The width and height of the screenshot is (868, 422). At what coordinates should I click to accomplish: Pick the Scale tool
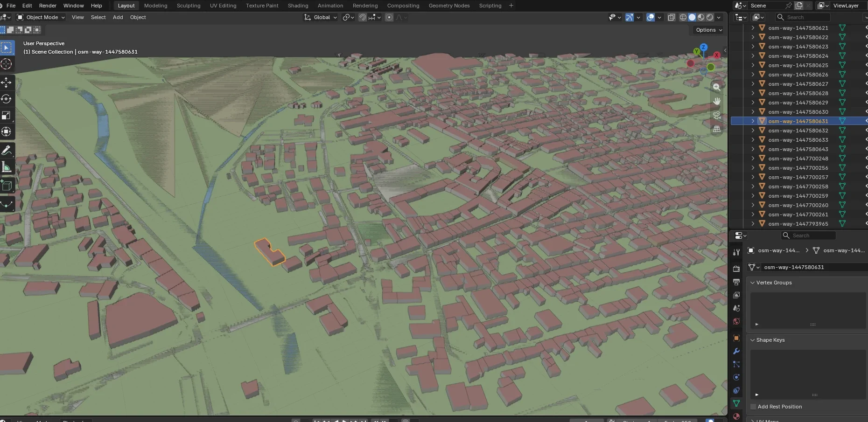7,115
